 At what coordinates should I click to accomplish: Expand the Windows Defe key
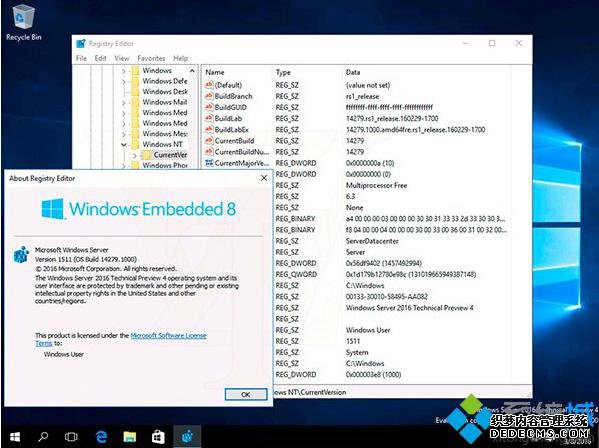coord(123,81)
